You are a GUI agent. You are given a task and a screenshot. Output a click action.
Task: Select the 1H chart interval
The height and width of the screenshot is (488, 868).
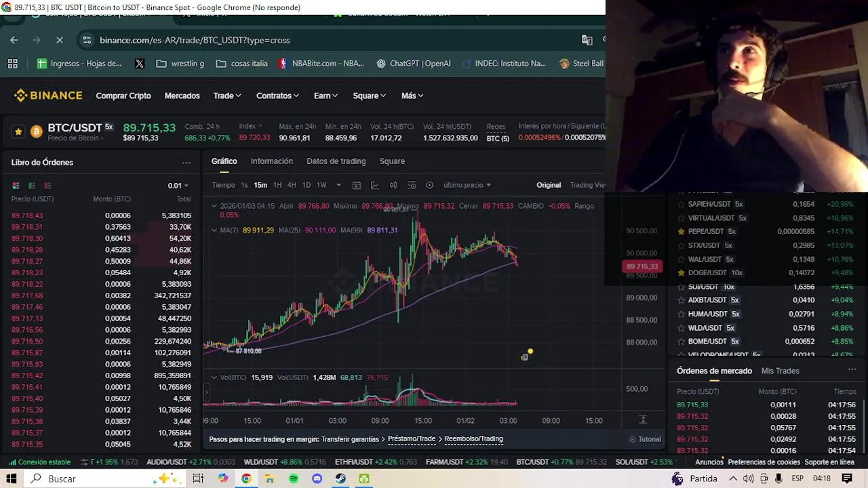[277, 185]
